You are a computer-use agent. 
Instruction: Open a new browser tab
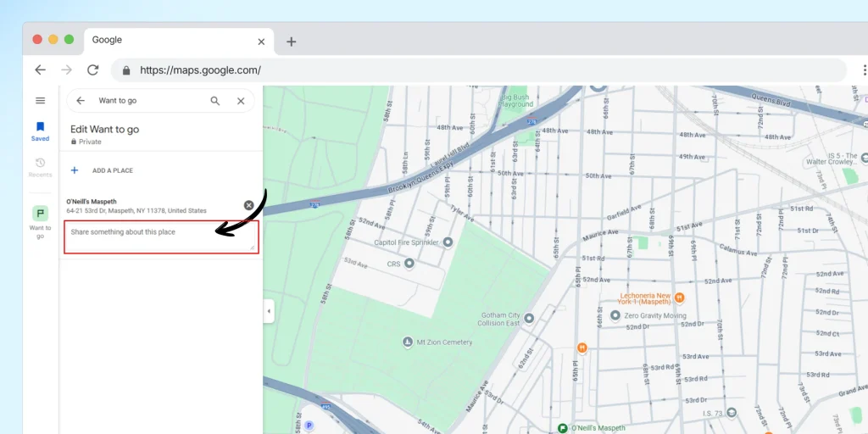coord(292,42)
